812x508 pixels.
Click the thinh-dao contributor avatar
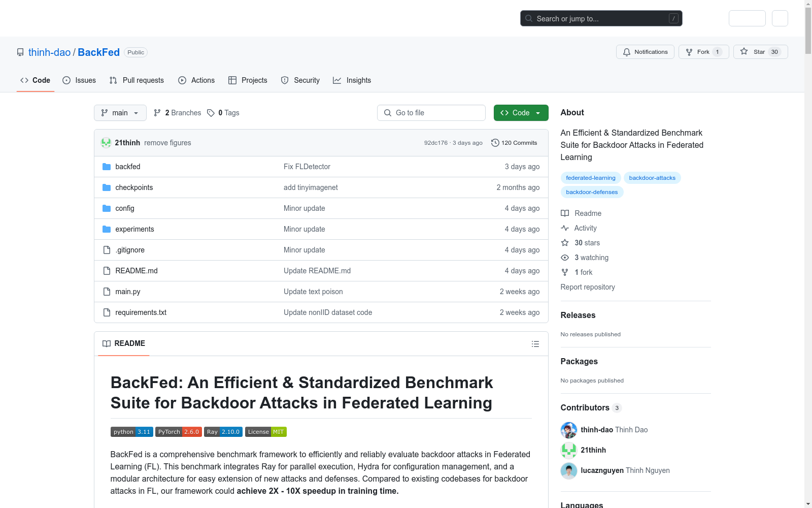(x=569, y=430)
